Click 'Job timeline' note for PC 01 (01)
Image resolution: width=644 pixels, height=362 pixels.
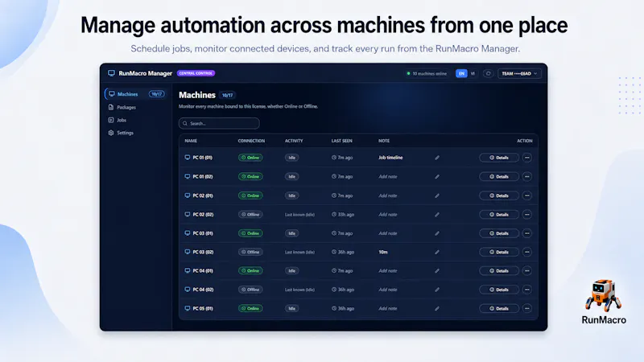pyautogui.click(x=390, y=158)
